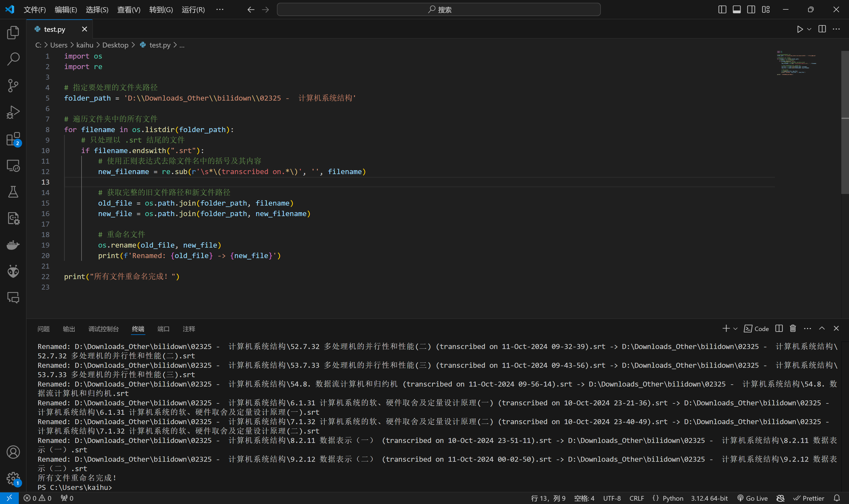This screenshot has width=849, height=504.
Task: Run the Python file with play button
Action: click(800, 29)
